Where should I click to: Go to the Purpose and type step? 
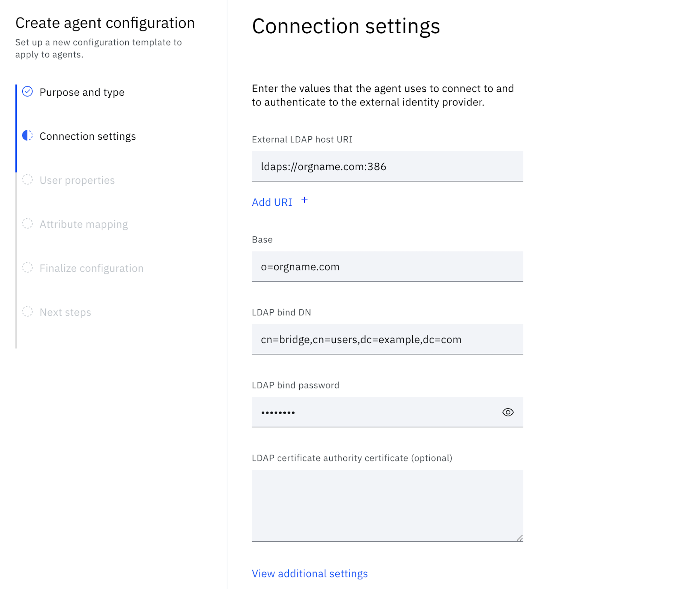tap(82, 92)
